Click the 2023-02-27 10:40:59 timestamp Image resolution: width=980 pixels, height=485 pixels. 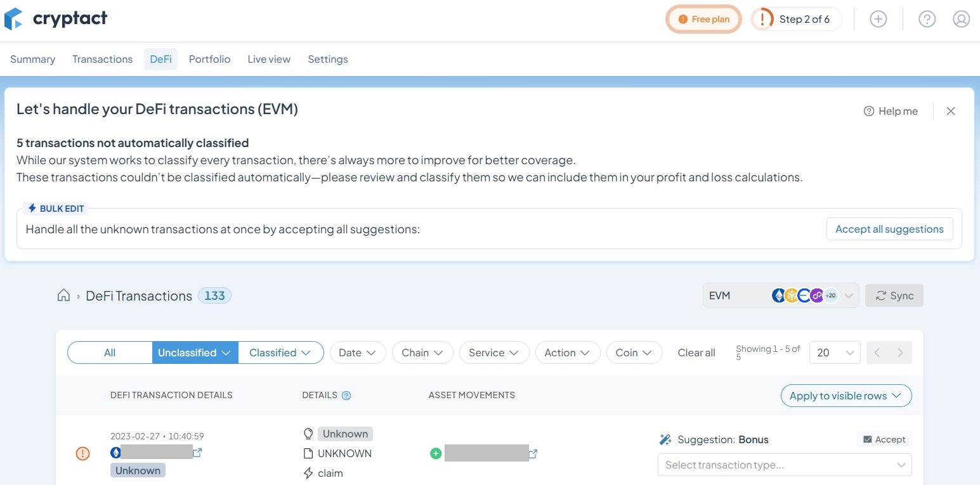(x=157, y=436)
